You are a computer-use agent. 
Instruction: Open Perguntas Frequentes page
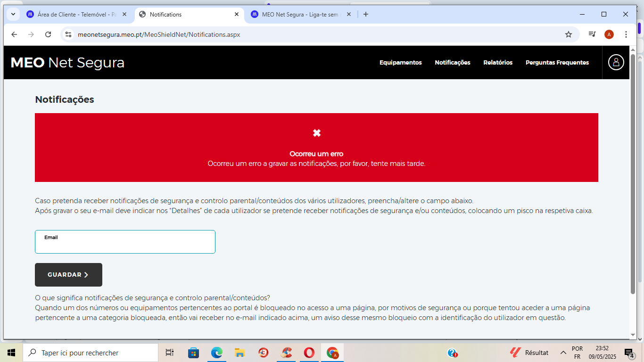[x=557, y=63]
